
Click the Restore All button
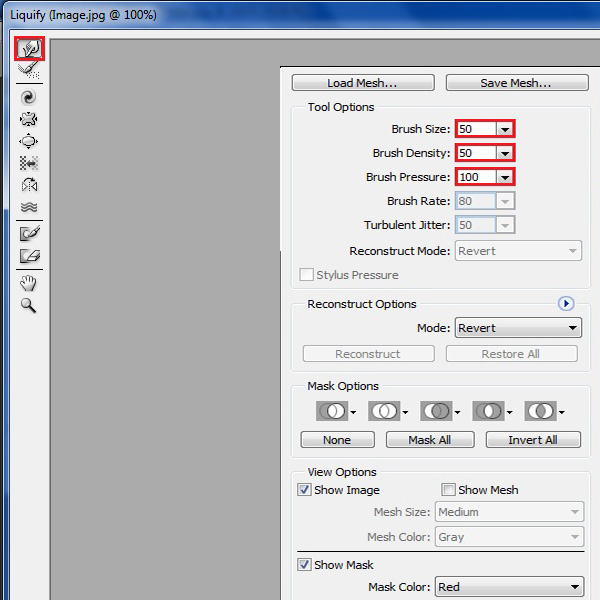click(511, 354)
